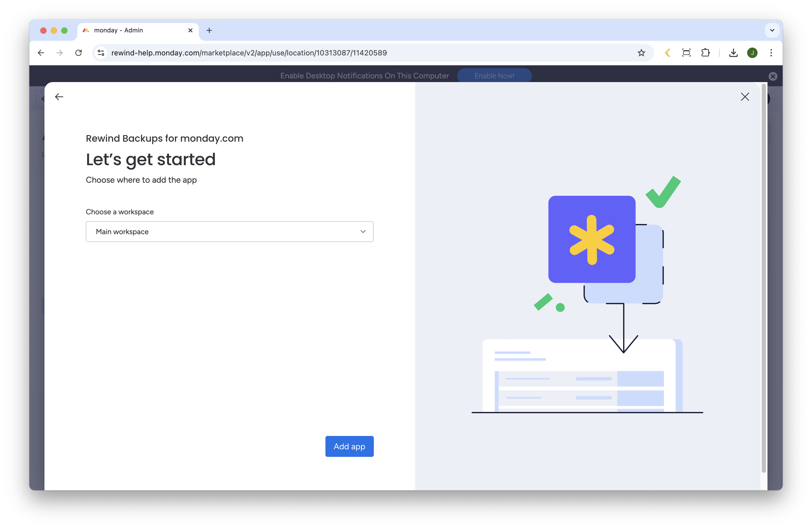Close the monday - Admin tab
Image resolution: width=812 pixels, height=529 pixels.
(190, 30)
